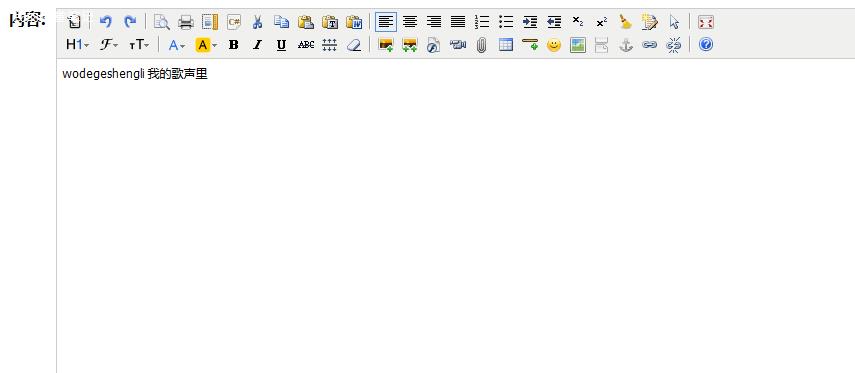Expand the font size dropdown

click(139, 45)
